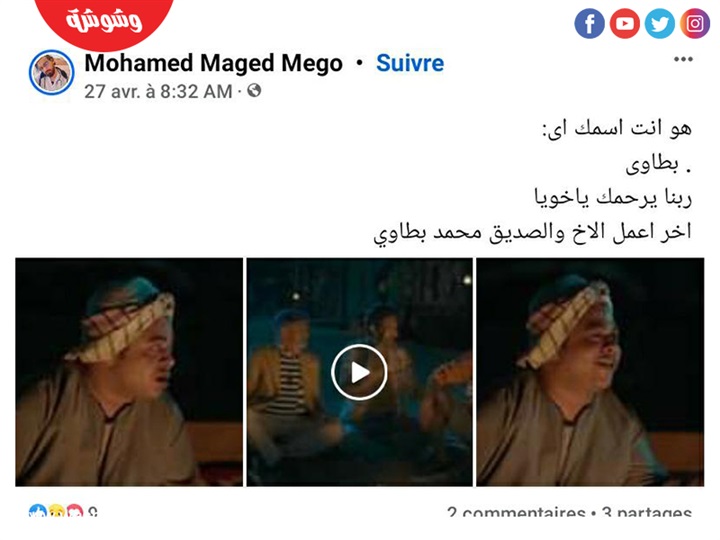This screenshot has width=720, height=540.
Task: Click the Arabic post text paragraph
Action: [x=533, y=181]
